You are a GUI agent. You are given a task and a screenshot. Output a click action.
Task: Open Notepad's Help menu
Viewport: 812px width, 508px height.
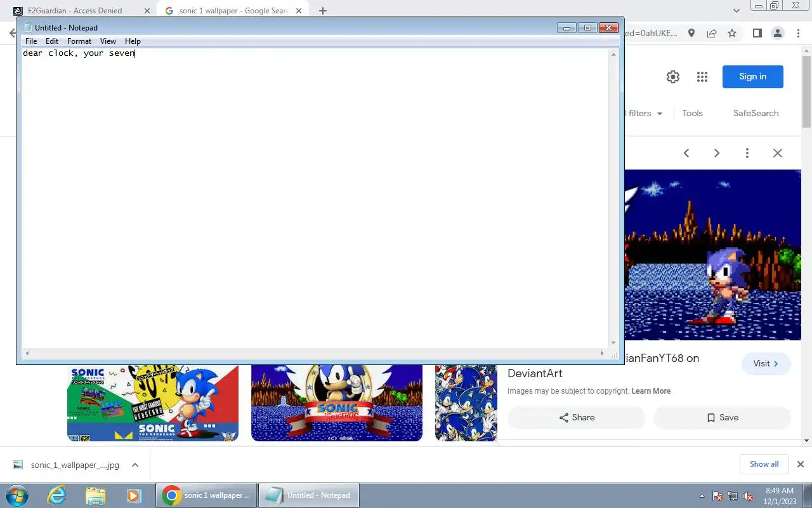tap(133, 41)
